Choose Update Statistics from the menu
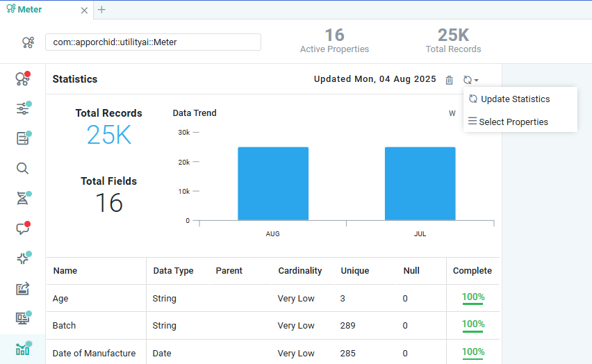The image size is (592, 364). click(x=515, y=99)
